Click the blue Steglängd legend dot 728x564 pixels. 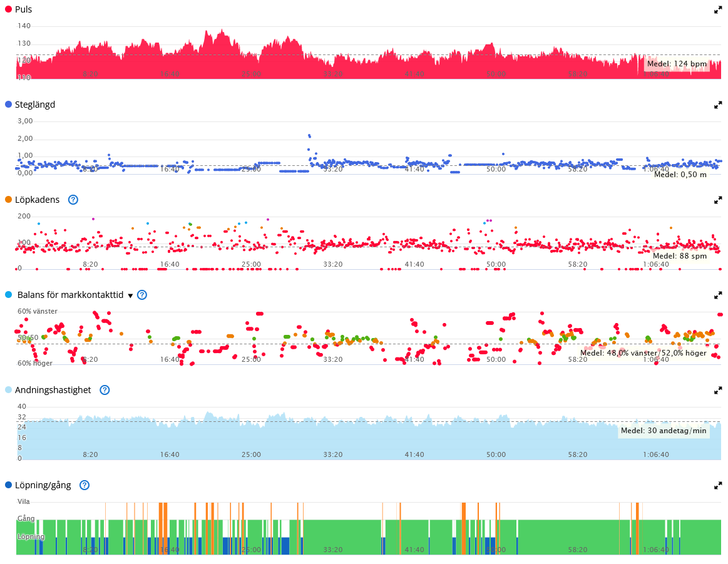pos(8,105)
